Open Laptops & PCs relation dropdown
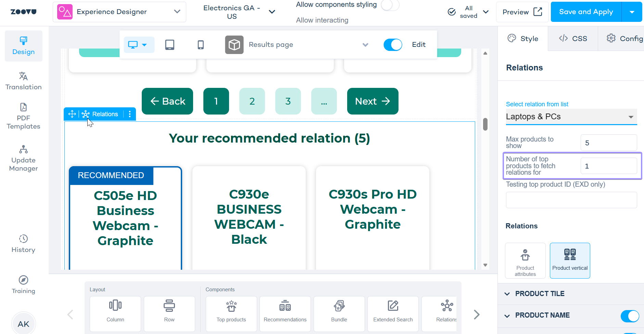 coord(571,117)
